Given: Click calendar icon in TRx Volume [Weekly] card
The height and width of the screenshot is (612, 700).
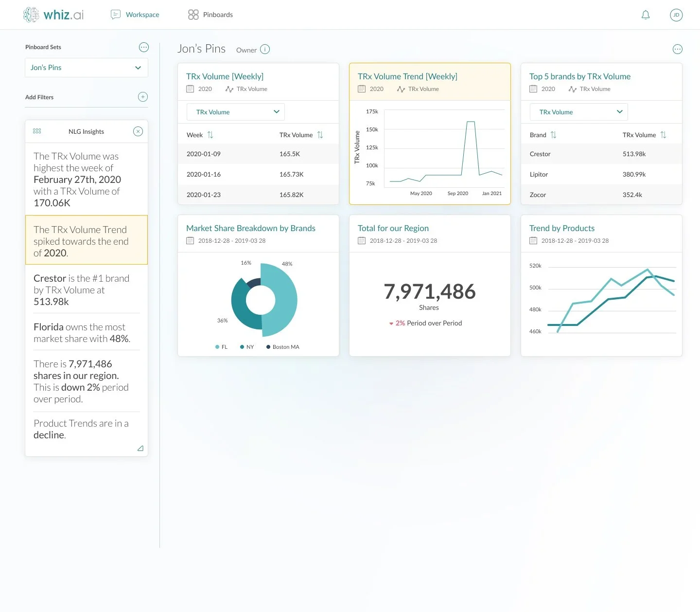Looking at the screenshot, I should pos(190,89).
